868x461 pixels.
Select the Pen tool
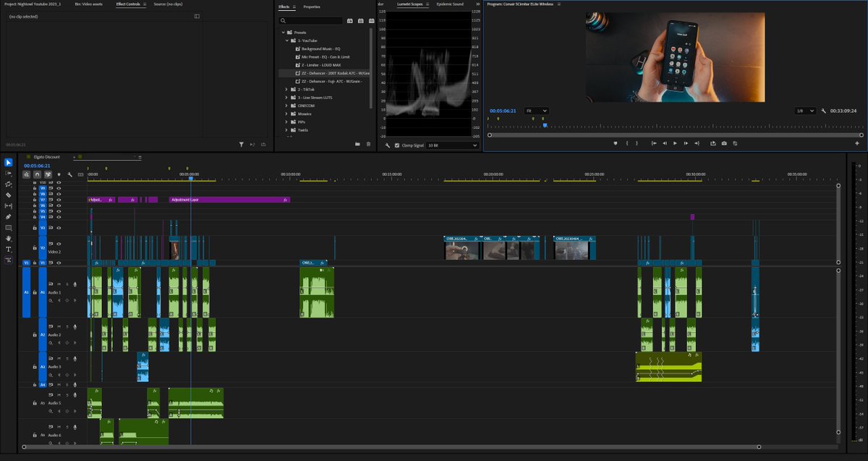[x=9, y=217]
